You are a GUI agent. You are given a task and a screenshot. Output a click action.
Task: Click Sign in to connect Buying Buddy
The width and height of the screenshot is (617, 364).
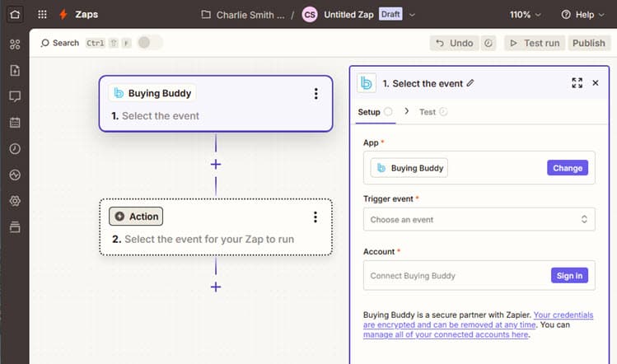[x=569, y=275]
